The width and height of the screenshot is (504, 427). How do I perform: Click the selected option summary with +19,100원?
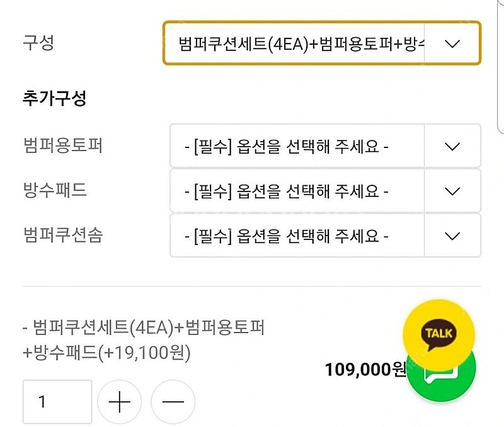pos(142,340)
